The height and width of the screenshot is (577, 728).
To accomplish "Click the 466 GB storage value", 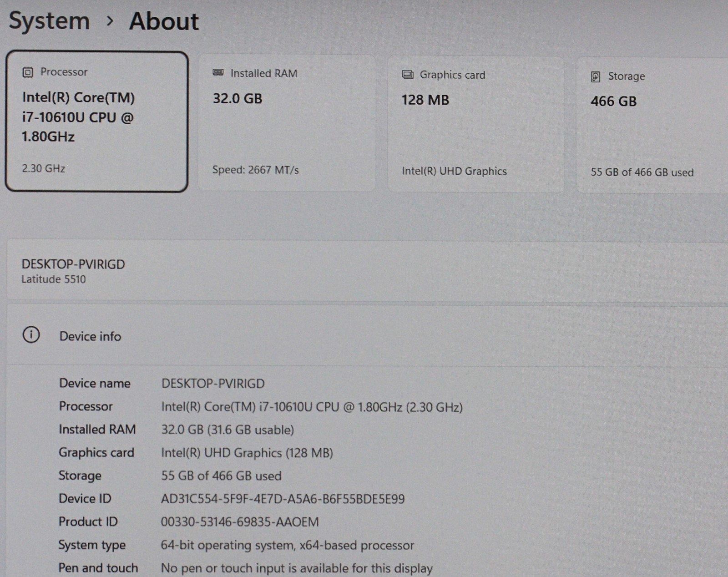I will pos(613,101).
